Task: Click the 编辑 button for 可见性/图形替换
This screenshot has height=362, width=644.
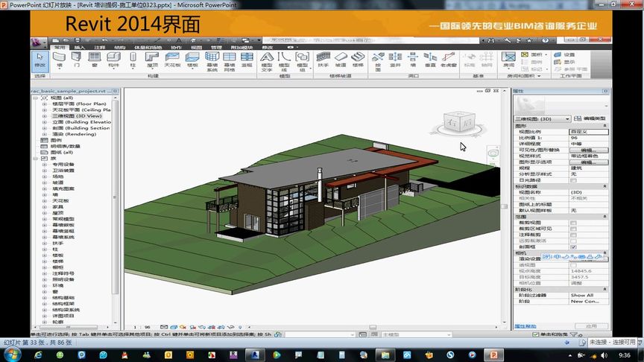Action: point(589,150)
